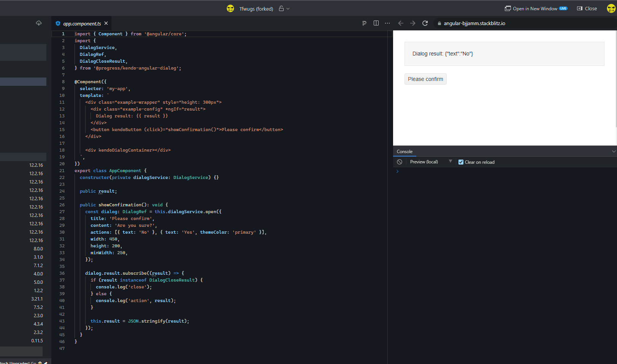This screenshot has height=364, width=617.
Task: Click the preview forward arrow
Action: [x=413, y=23]
